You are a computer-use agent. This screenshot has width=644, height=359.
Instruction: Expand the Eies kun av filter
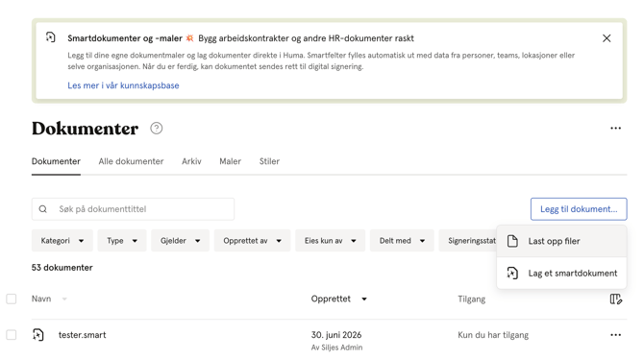pyautogui.click(x=330, y=240)
